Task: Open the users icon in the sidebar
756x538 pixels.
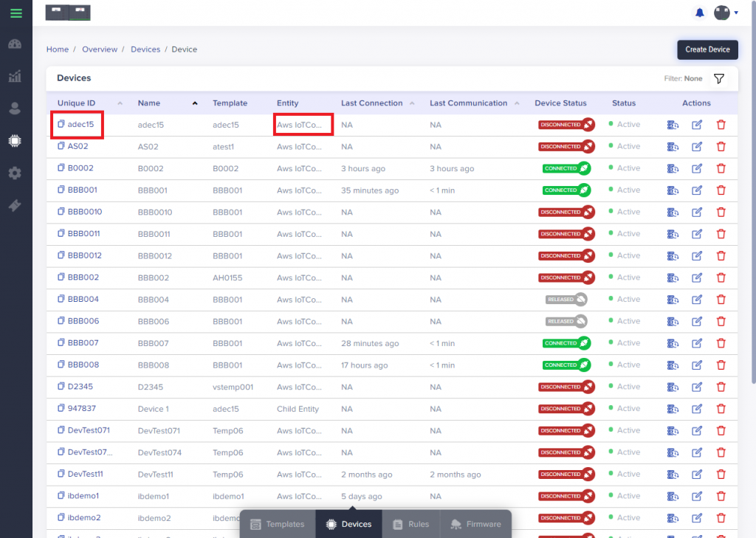Action: pos(16,108)
